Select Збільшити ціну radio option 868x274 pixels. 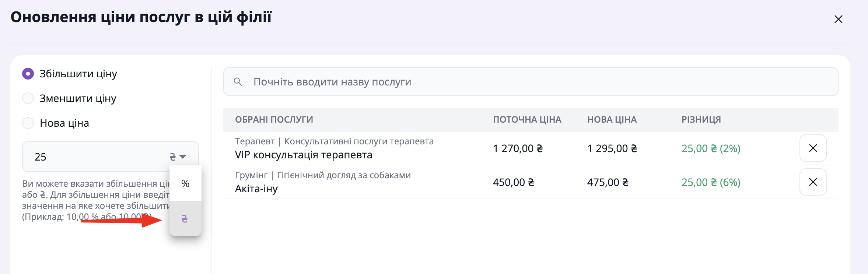click(x=28, y=74)
